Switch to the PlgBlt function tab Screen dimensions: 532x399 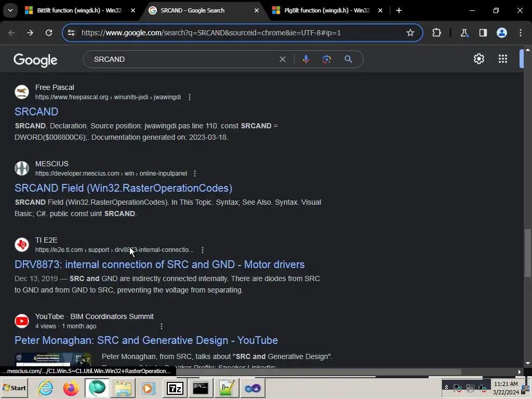click(x=326, y=10)
